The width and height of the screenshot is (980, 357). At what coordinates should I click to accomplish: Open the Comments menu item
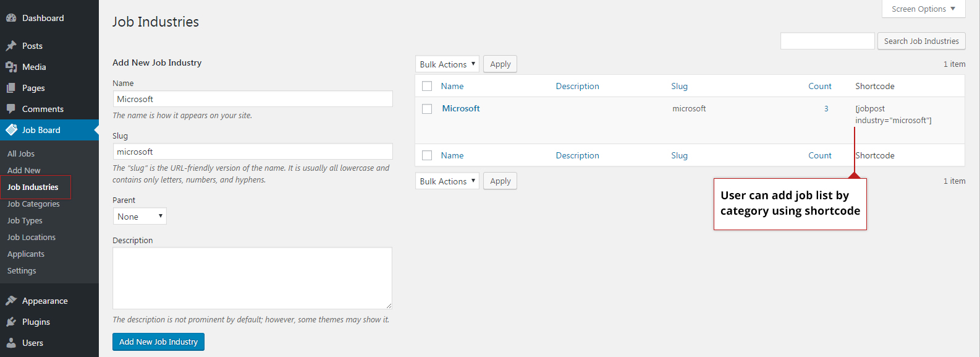coord(49,109)
